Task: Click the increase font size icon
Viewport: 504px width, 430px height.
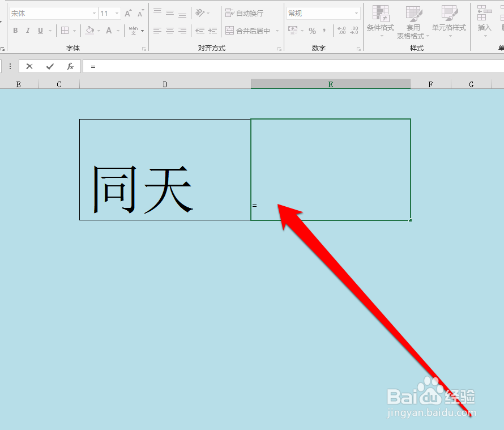Action: pos(128,12)
